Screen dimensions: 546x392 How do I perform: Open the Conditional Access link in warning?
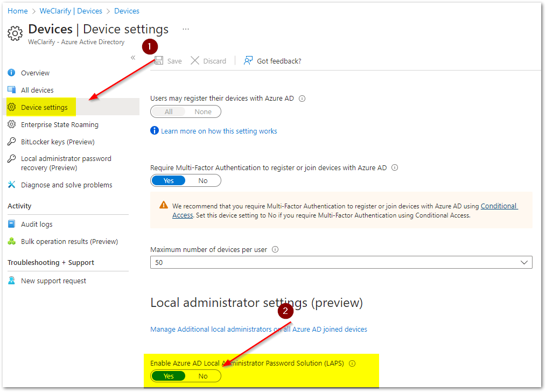click(499, 206)
